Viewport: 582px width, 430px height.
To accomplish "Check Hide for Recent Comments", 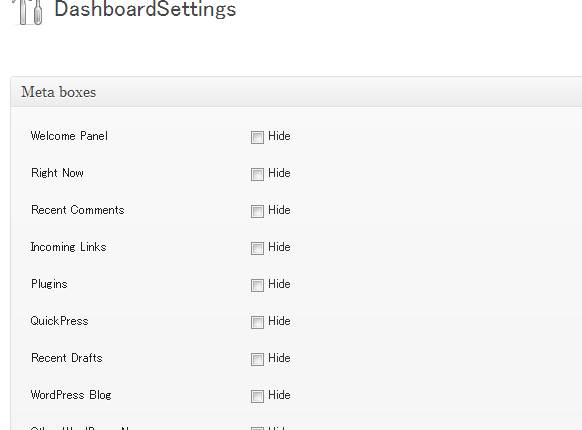I will coord(257,211).
